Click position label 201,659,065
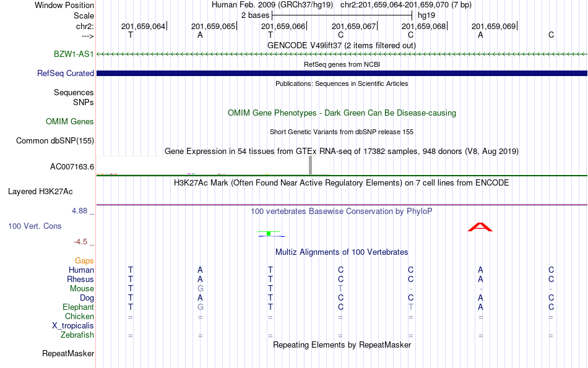Image resolution: width=588 pixels, height=368 pixels. click(214, 26)
